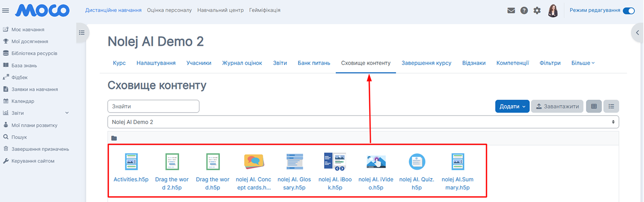644x202 pixels.
Task: Open the Журнал оцінок tab
Action: 242,63
